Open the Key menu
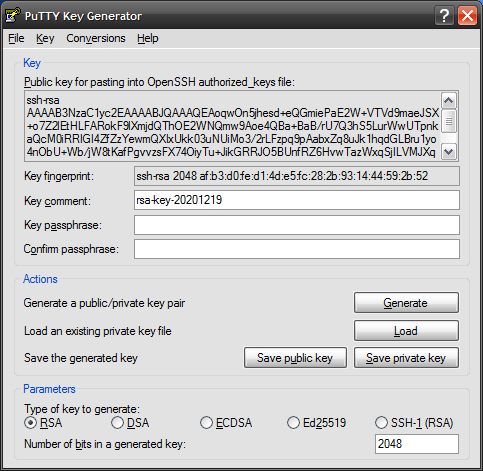This screenshot has width=483, height=471. tap(45, 38)
